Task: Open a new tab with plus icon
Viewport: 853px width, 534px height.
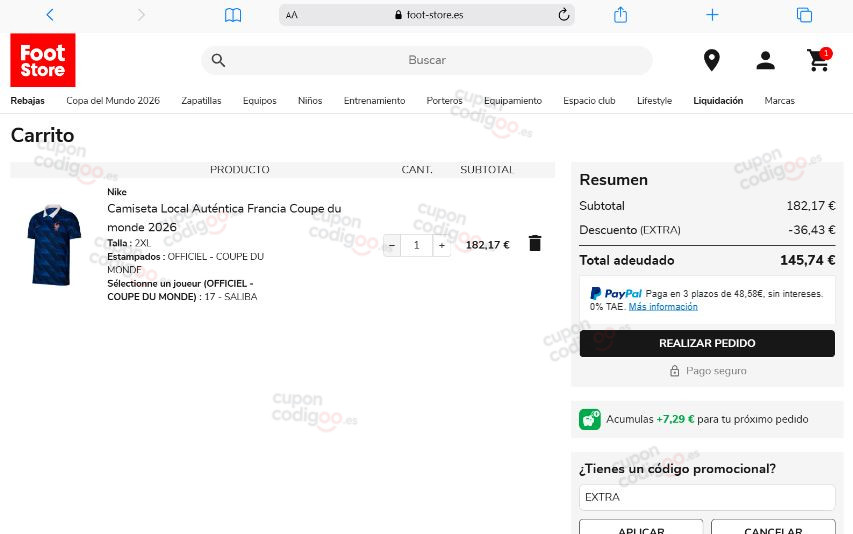Action: coord(712,15)
